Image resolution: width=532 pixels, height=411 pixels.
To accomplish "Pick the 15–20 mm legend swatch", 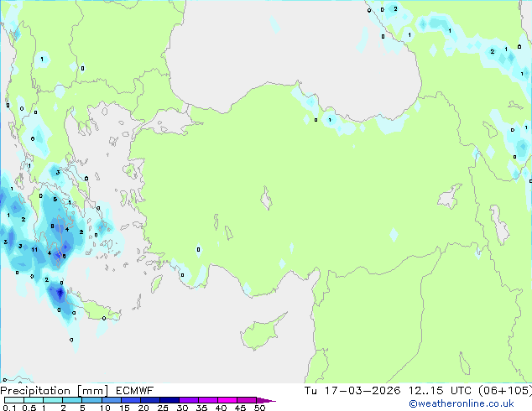I will (131, 400).
